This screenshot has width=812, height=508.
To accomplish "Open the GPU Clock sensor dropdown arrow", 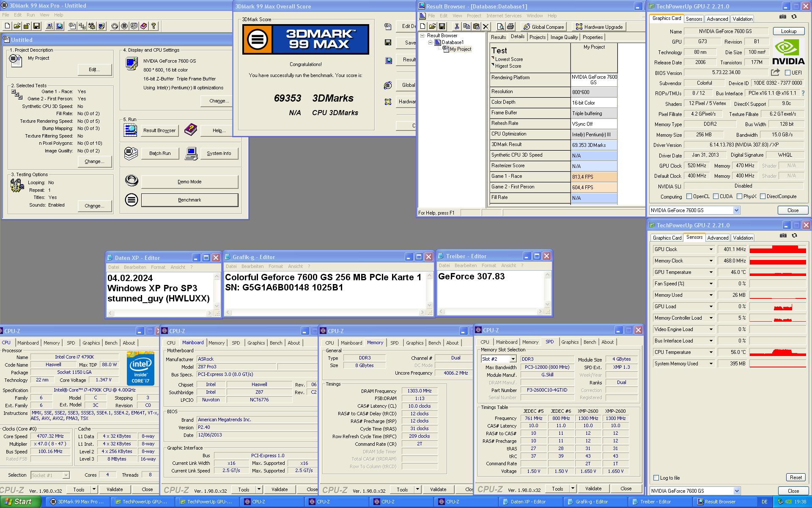I will pos(711,249).
